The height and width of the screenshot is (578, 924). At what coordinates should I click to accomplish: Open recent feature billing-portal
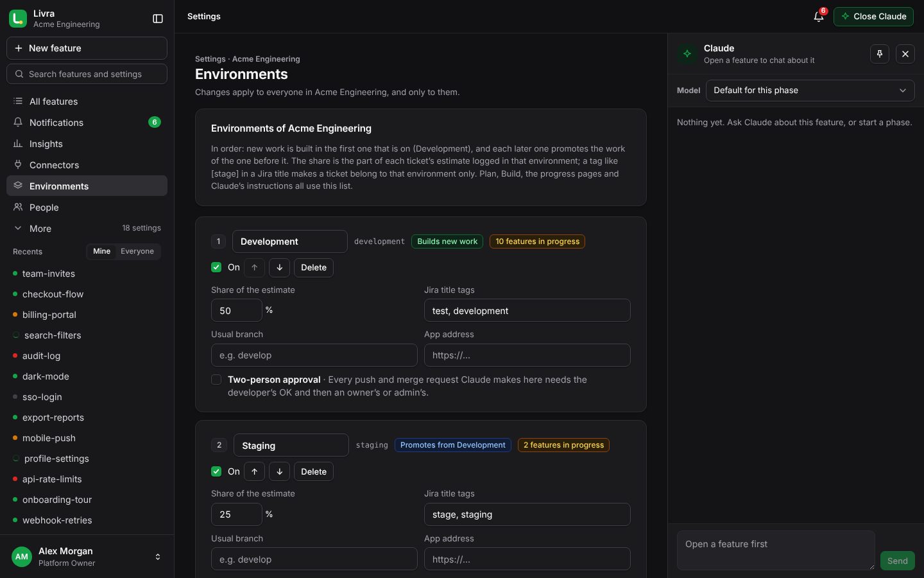coord(87,315)
